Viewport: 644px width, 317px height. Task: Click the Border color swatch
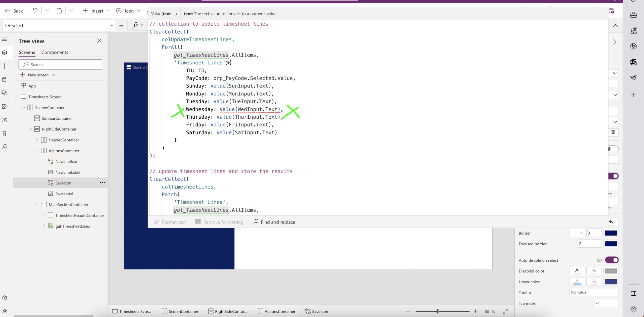(611, 233)
